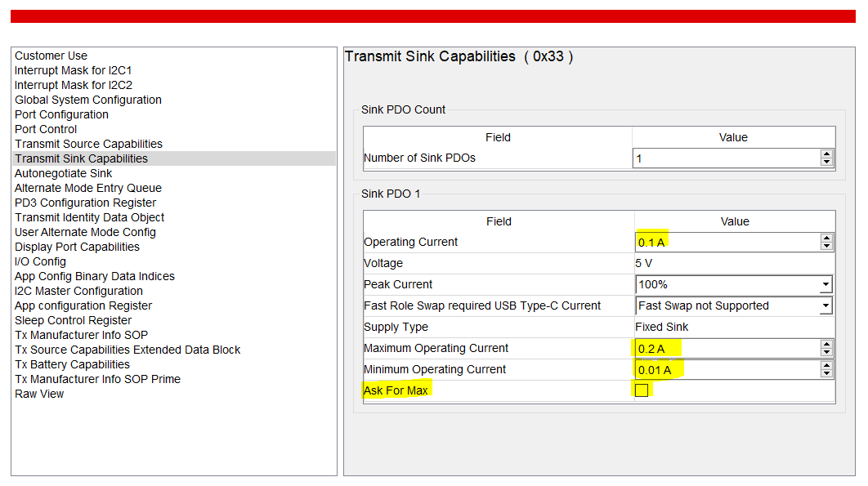Increment Minimum Operating Current up arrow

[826, 365]
